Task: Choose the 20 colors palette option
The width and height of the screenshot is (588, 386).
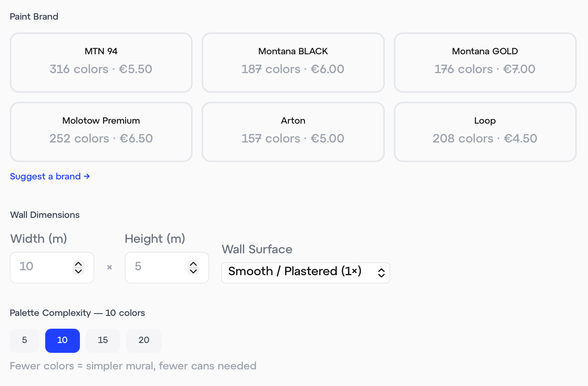Action: 144,340
